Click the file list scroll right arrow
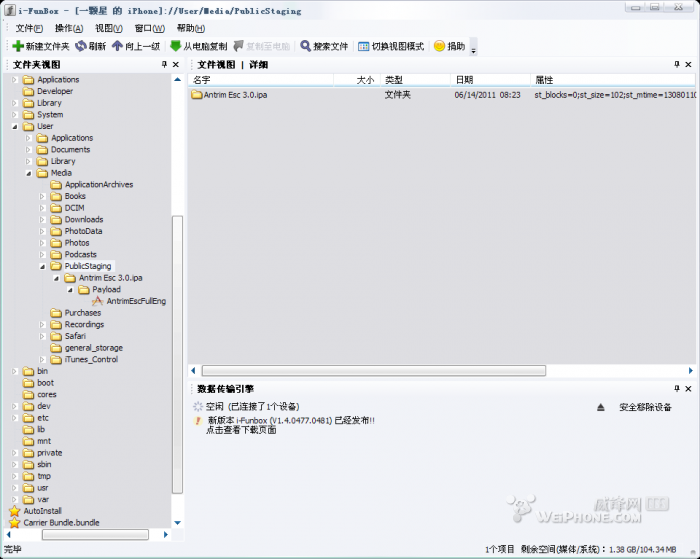 (690, 371)
